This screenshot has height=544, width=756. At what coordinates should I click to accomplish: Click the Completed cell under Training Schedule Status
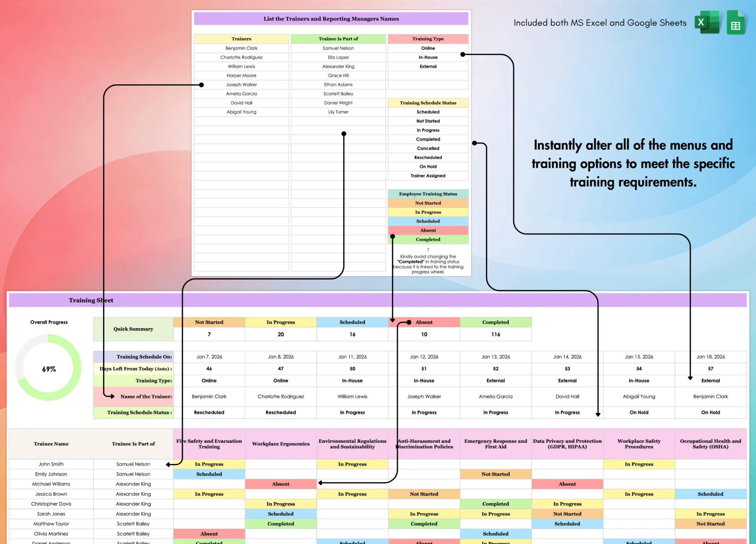tap(428, 139)
